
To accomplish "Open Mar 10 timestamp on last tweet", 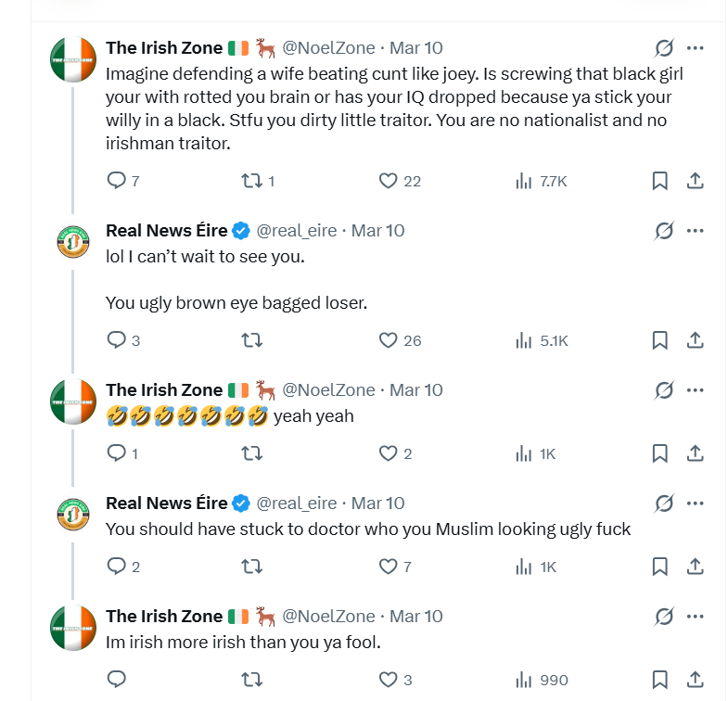I will point(416,616).
